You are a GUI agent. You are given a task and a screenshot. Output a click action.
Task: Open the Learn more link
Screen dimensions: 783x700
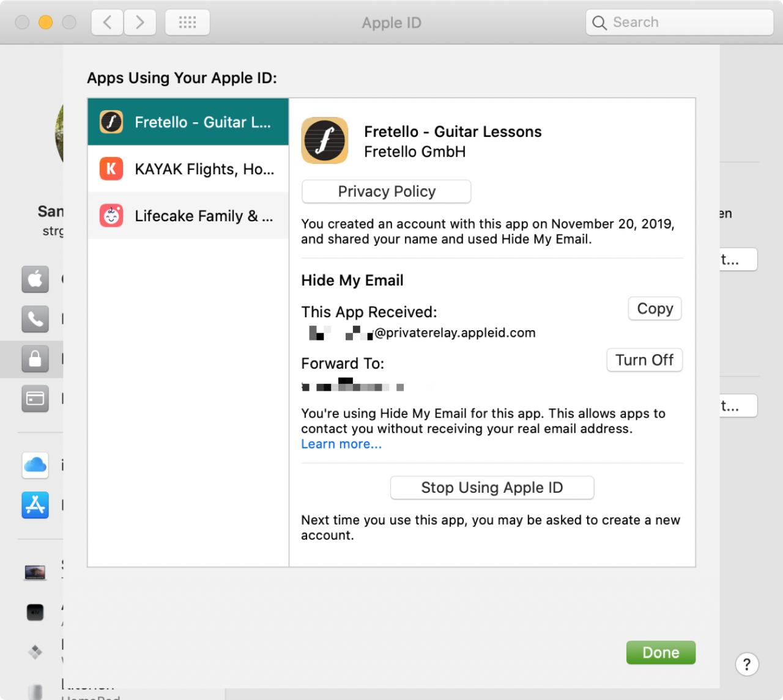tap(341, 444)
